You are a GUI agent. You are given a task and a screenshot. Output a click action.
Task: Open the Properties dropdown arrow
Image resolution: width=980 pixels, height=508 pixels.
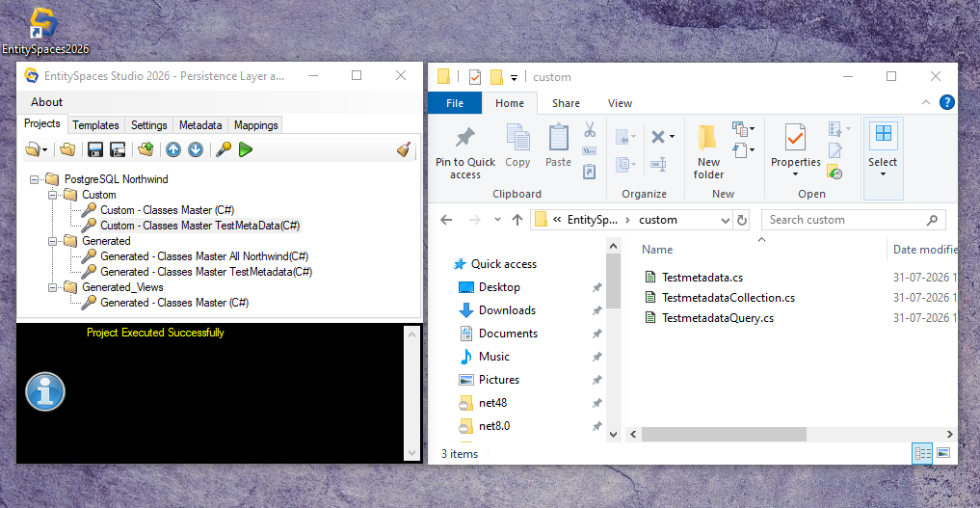(796, 174)
